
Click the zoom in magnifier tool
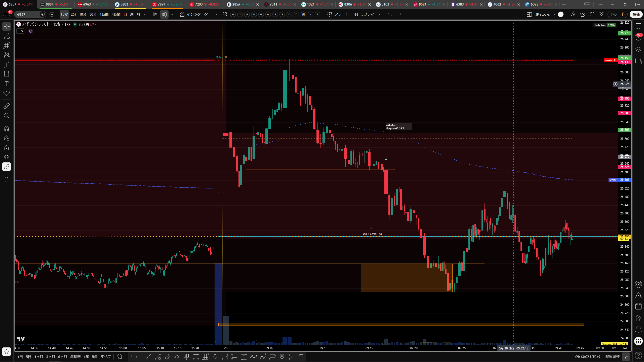[7, 116]
